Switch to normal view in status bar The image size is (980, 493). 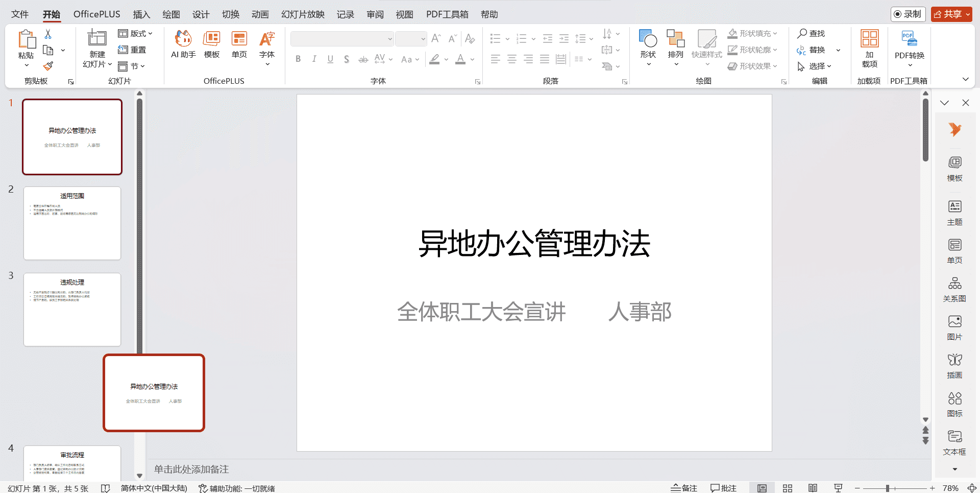coord(762,488)
